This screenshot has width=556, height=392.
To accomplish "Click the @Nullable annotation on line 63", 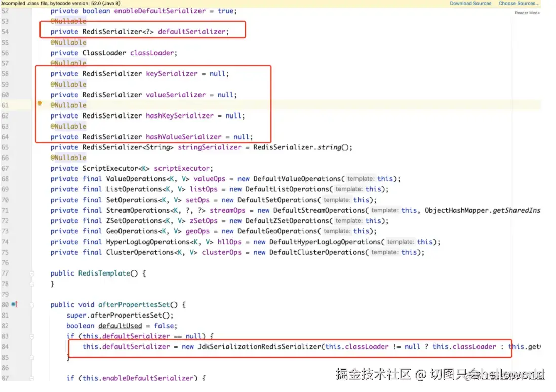I will 68,126.
